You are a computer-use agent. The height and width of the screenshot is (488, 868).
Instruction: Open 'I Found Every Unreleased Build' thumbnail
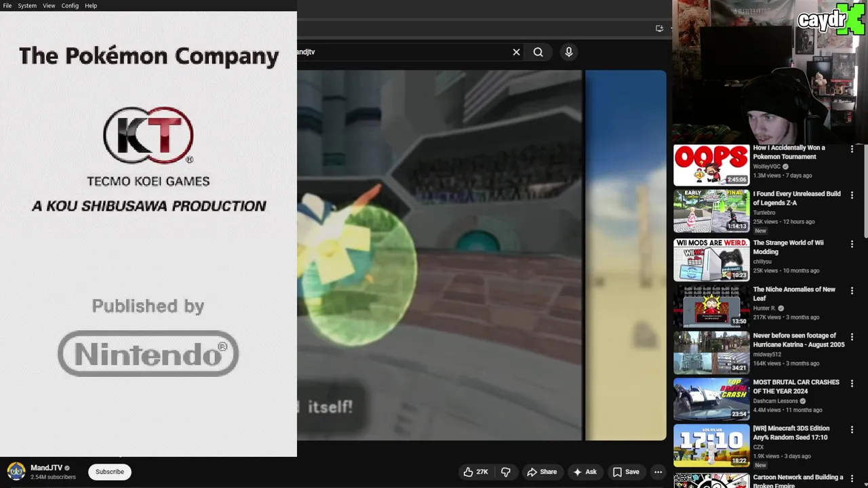(x=711, y=211)
